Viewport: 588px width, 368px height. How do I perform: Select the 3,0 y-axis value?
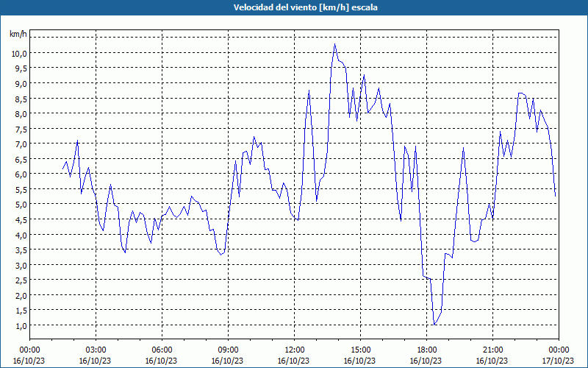pyautogui.click(x=21, y=266)
